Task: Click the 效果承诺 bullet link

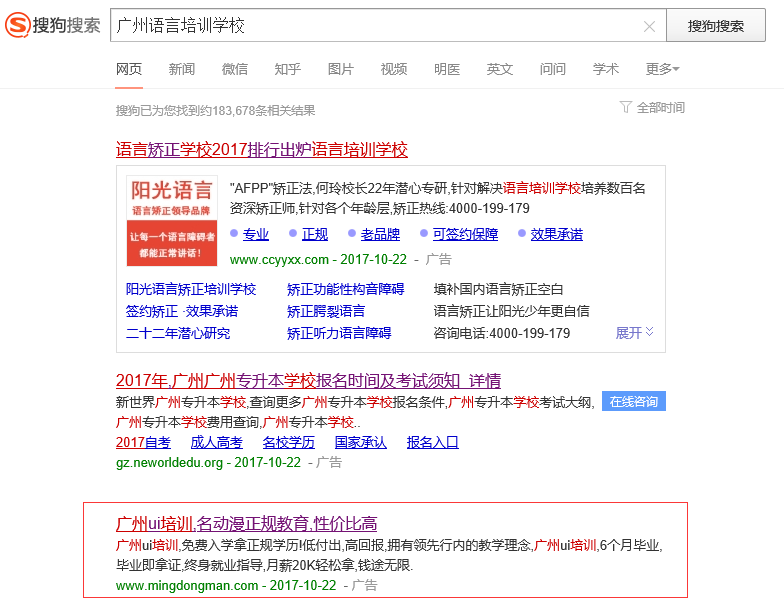Action: 556,234
